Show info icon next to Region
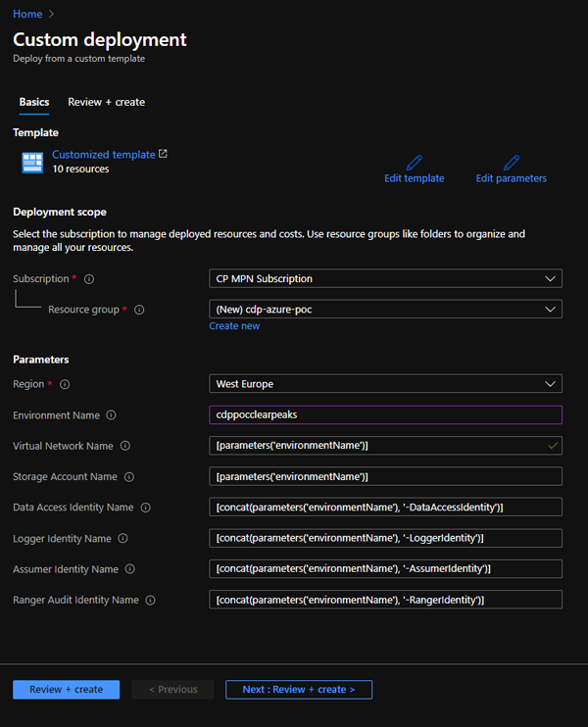 (x=65, y=384)
